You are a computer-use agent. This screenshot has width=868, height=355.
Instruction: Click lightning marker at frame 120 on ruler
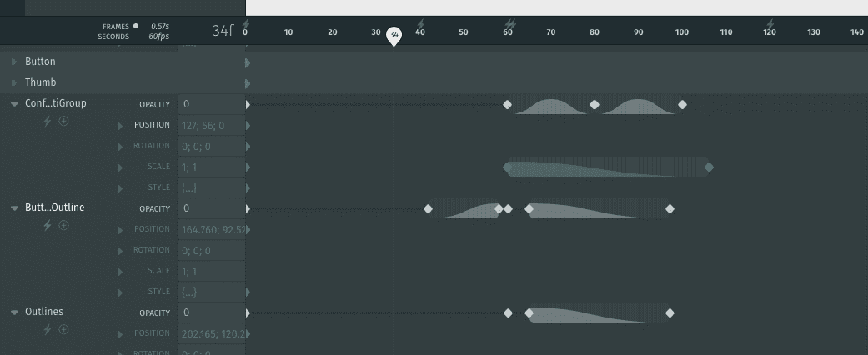click(x=770, y=24)
